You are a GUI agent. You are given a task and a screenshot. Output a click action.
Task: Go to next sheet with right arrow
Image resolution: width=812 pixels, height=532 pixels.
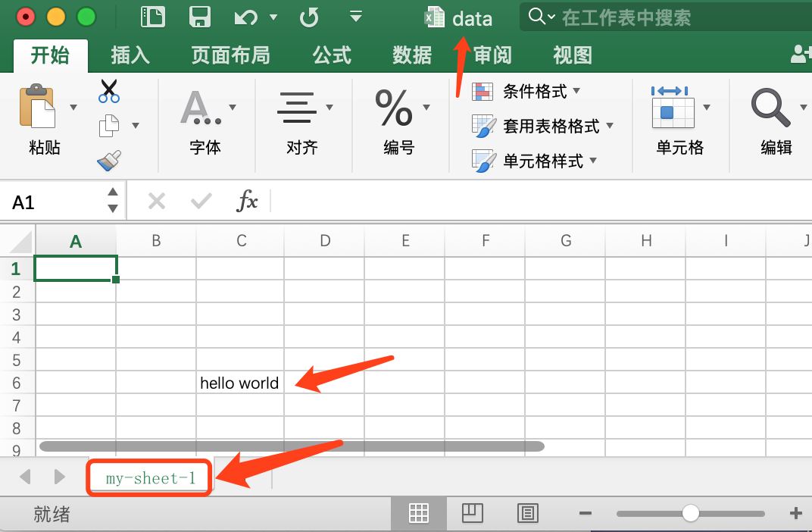coord(60,477)
